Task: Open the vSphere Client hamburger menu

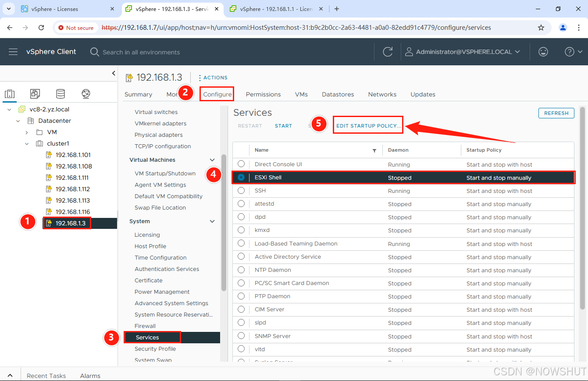Action: [x=13, y=52]
